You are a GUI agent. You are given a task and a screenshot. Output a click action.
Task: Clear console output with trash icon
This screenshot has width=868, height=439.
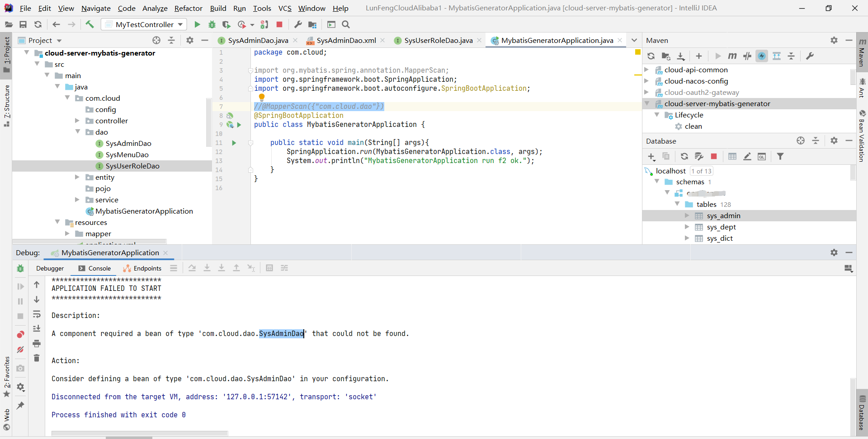click(37, 358)
